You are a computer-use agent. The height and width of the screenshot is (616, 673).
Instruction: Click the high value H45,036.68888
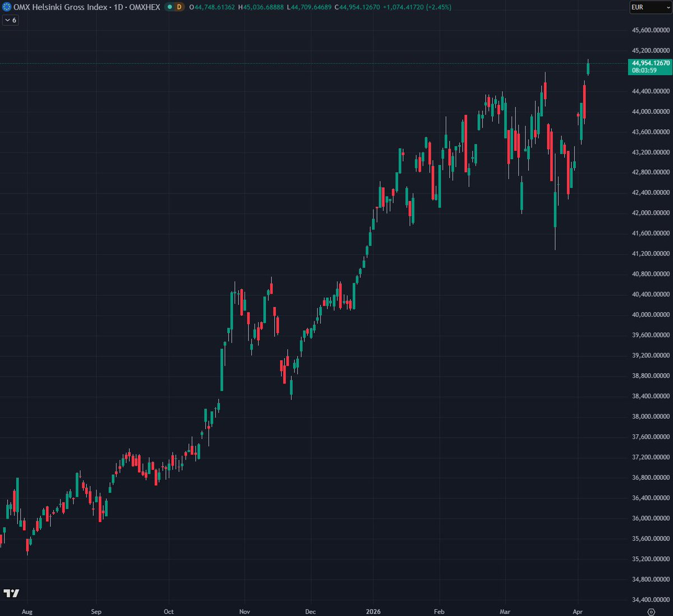(261, 7)
